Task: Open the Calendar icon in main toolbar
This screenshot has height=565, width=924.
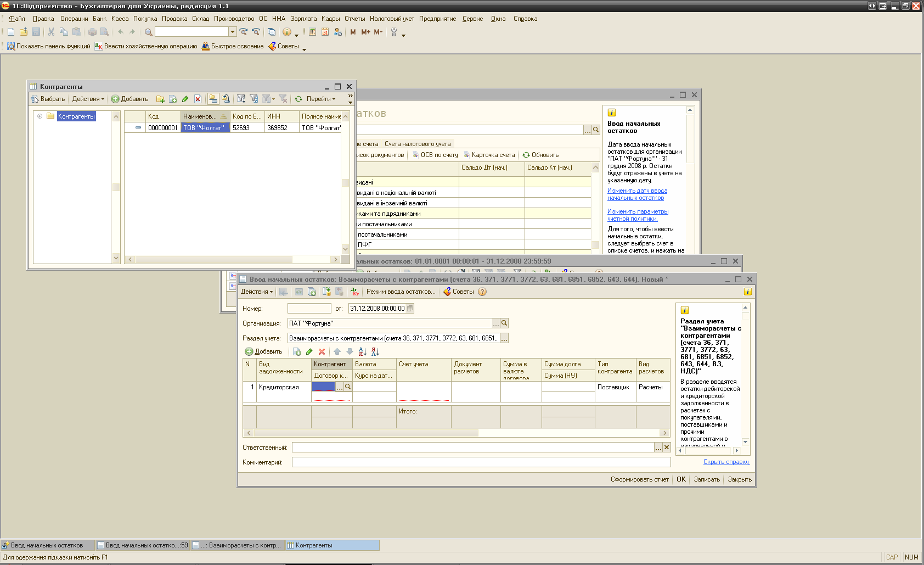Action: (325, 32)
